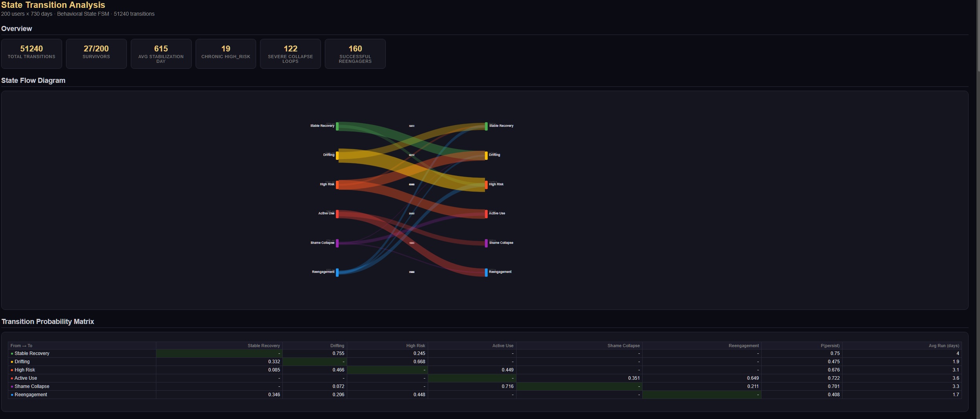
Task: Click the Successful Reengagers card
Action: point(355,54)
